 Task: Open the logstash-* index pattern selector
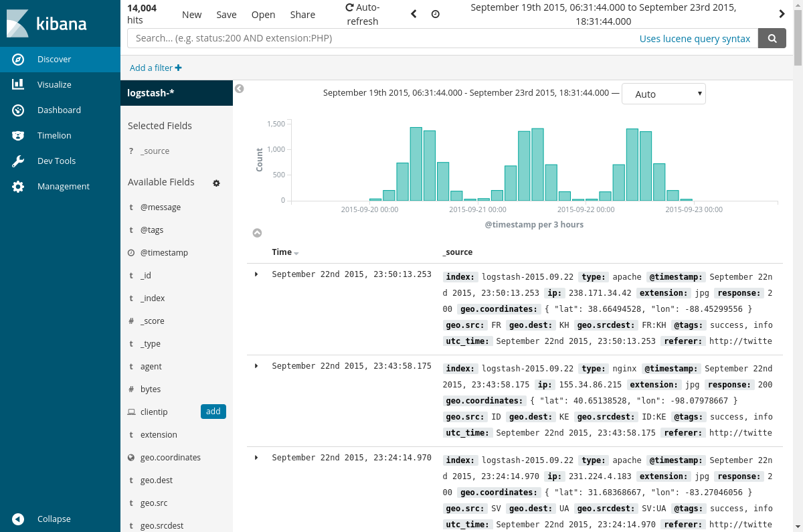coord(177,93)
